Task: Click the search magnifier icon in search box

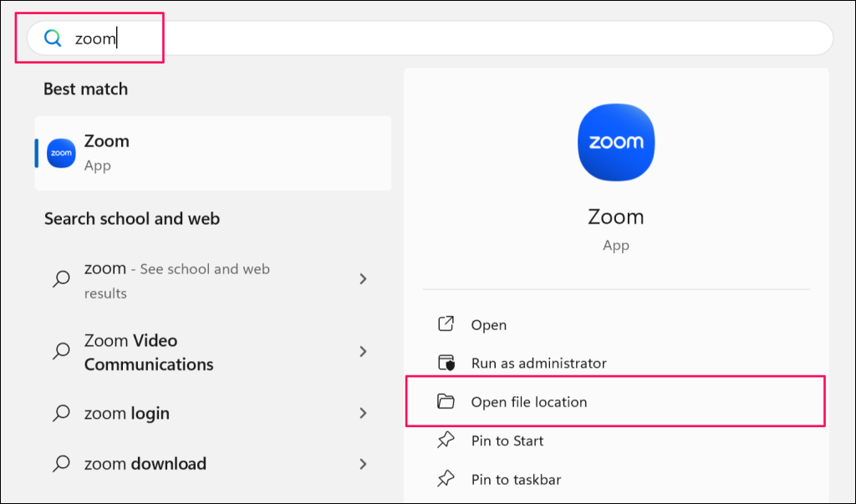Action: point(53,38)
